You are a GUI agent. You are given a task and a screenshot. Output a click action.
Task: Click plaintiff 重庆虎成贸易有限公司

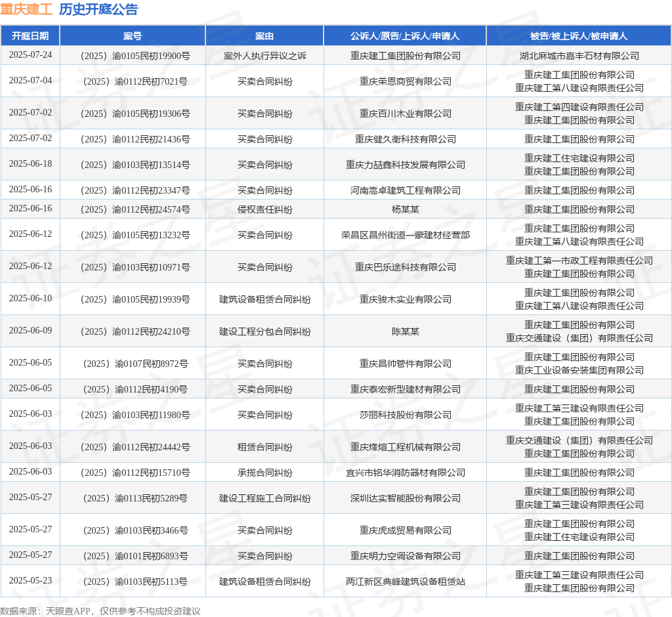[x=406, y=530]
